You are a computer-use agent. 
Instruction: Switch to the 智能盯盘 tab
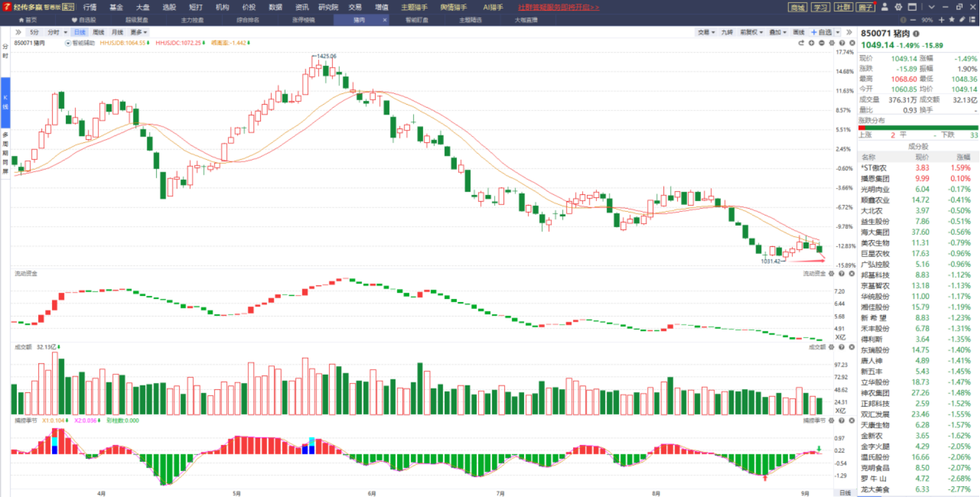tap(416, 20)
